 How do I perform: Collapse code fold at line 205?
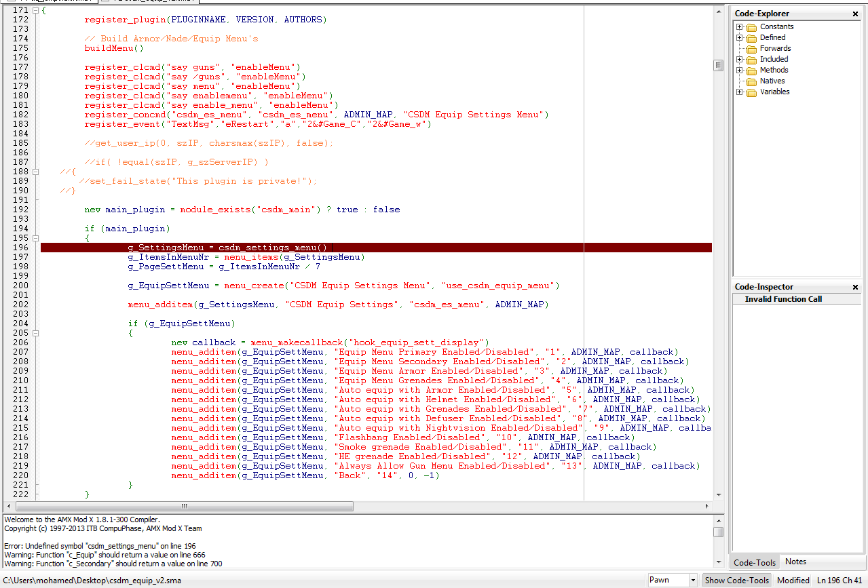tap(36, 333)
